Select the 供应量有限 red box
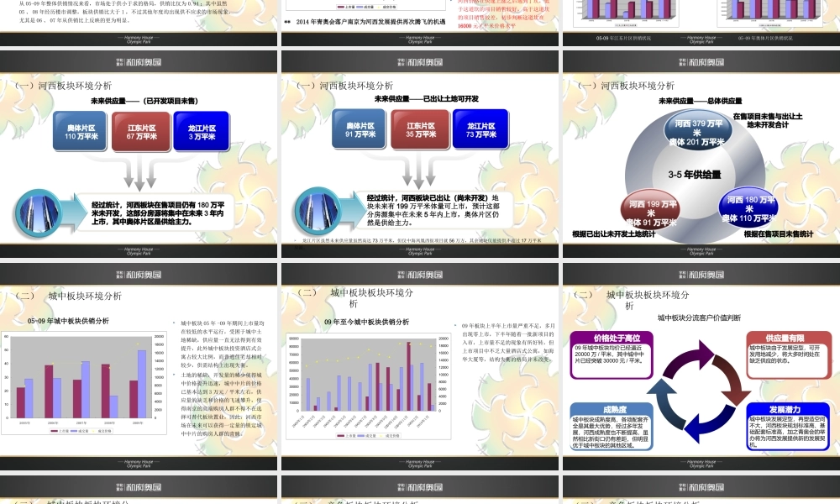 pyautogui.click(x=789, y=354)
